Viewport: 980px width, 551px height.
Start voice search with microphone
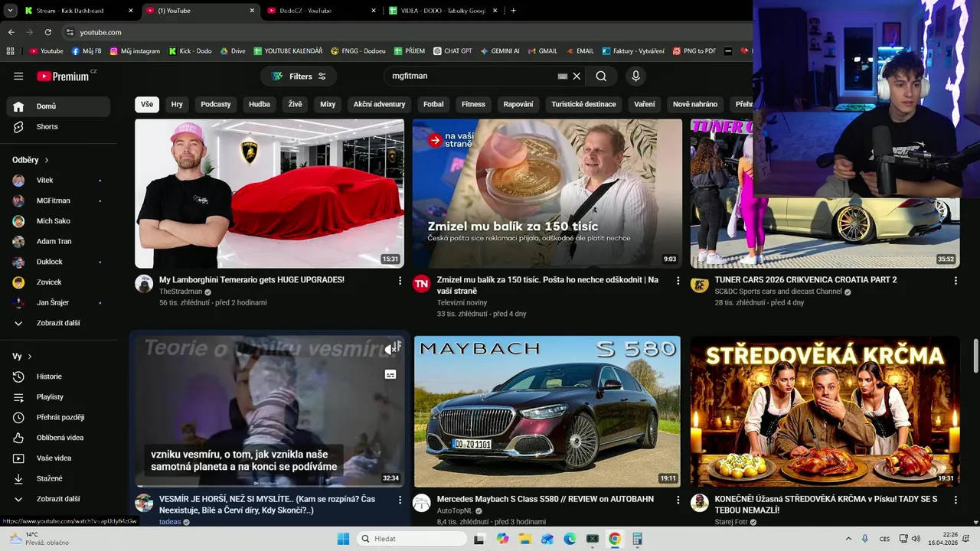pos(635,76)
